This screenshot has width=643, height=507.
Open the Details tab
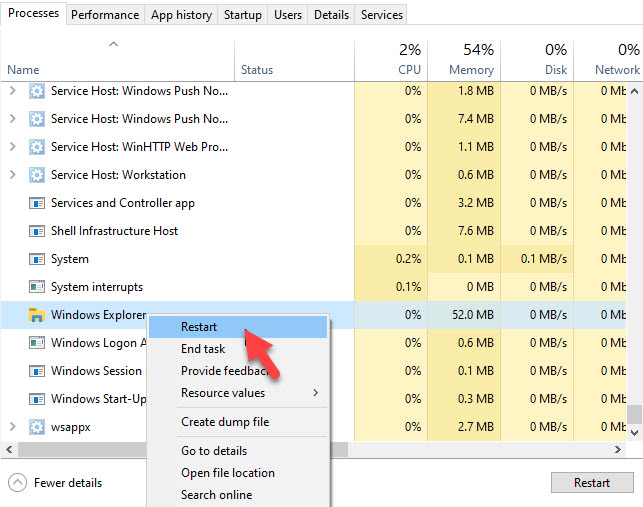[x=331, y=15]
